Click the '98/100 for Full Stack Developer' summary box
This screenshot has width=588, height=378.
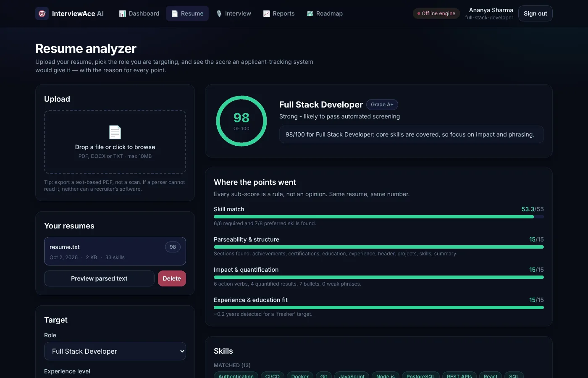(412, 134)
